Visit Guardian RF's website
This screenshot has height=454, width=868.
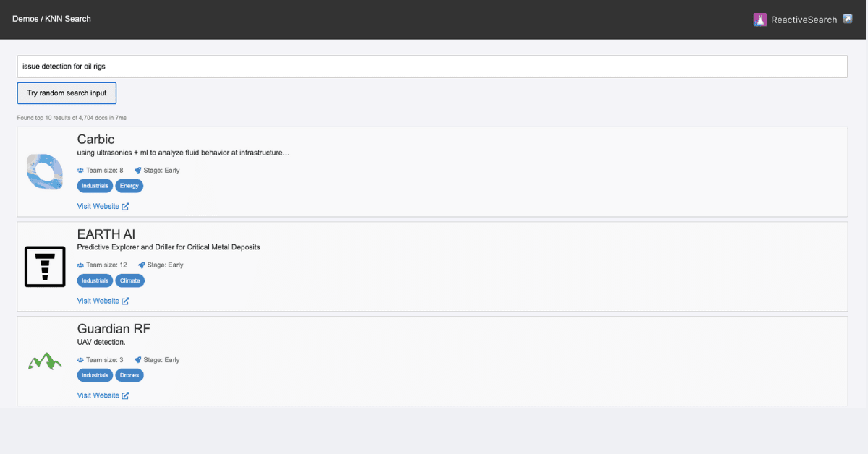coord(98,395)
